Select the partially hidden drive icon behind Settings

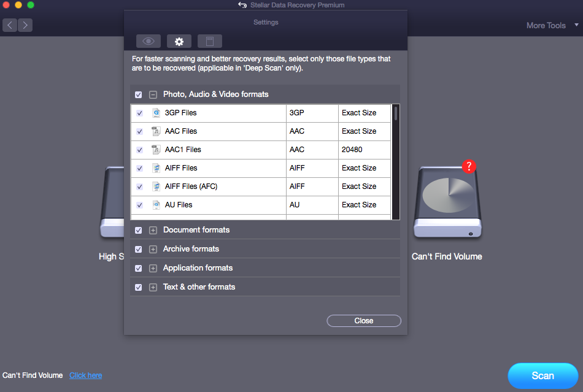coord(112,202)
